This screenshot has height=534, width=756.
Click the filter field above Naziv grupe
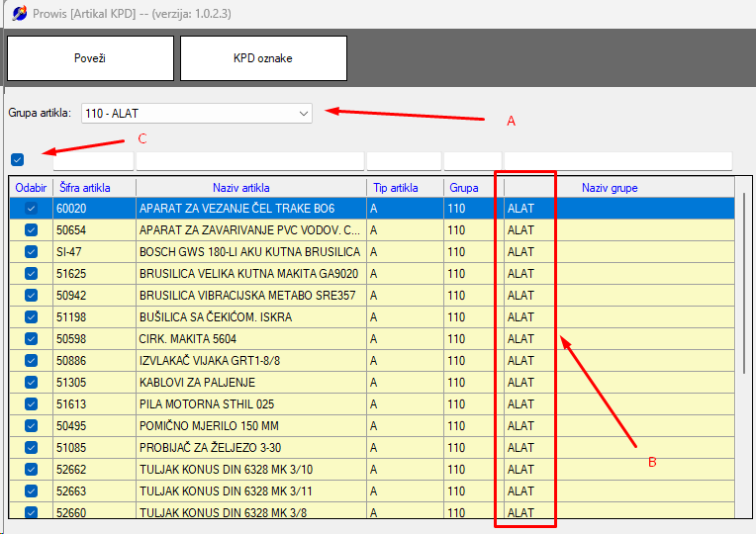point(617,161)
